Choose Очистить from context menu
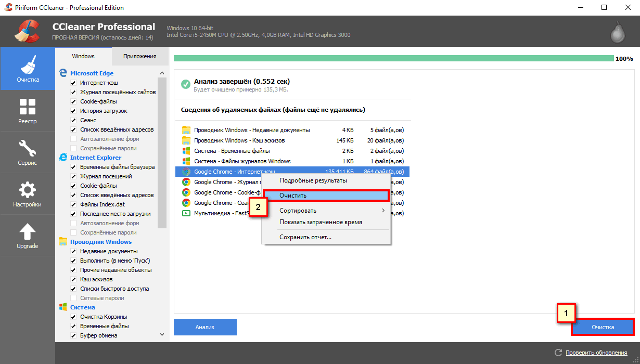The image size is (640, 364). pos(327,196)
